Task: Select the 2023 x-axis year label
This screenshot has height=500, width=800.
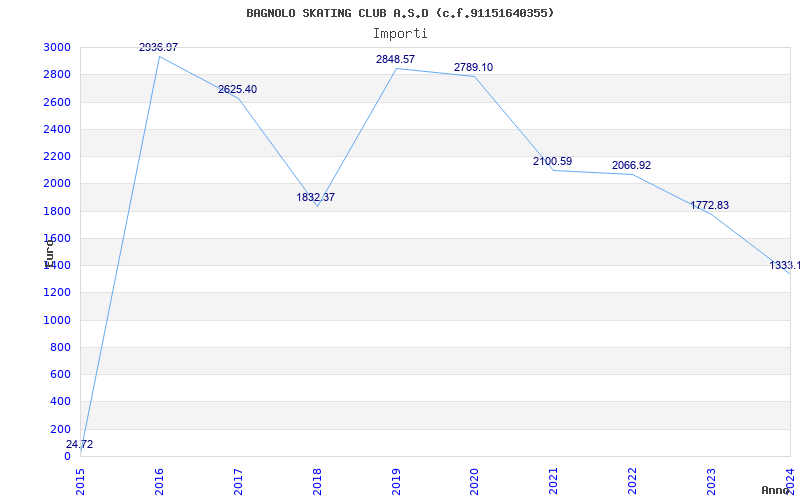Action: pos(711,481)
